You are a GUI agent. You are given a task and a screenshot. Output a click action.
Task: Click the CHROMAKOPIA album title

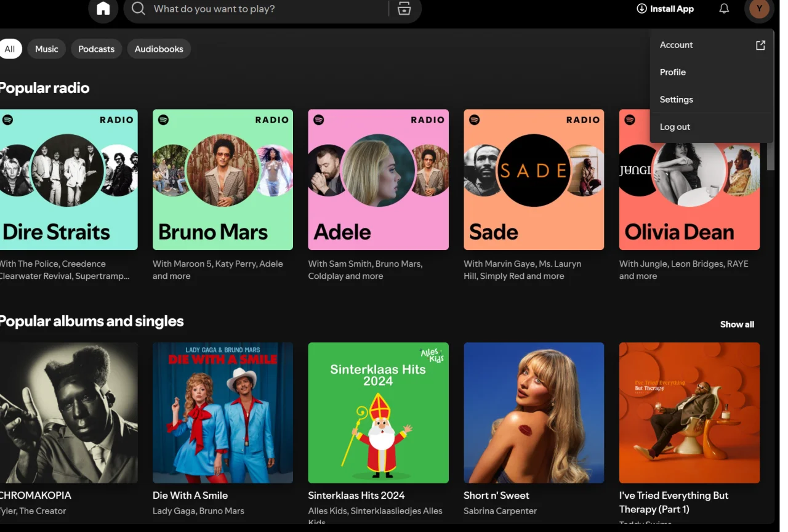(x=36, y=495)
